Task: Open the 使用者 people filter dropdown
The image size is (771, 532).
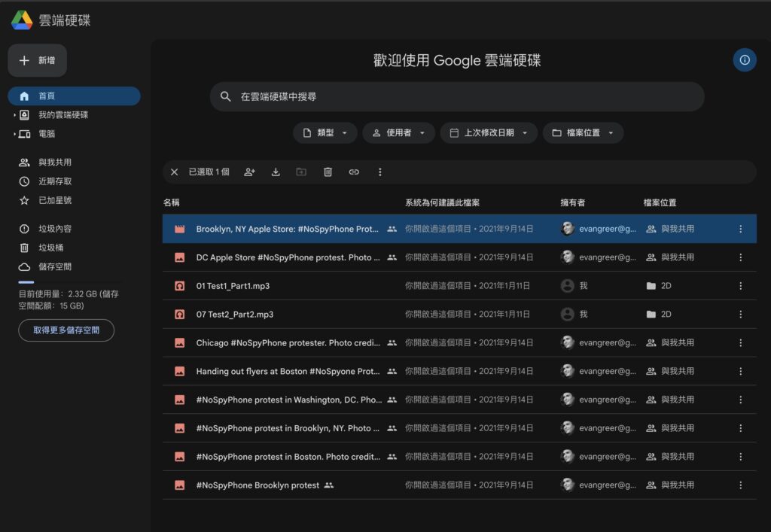Action: (399, 133)
